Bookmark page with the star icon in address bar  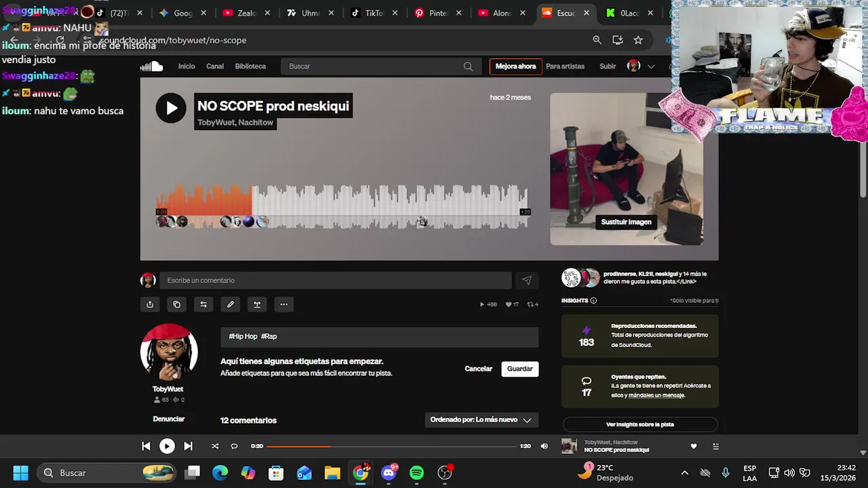click(x=638, y=40)
